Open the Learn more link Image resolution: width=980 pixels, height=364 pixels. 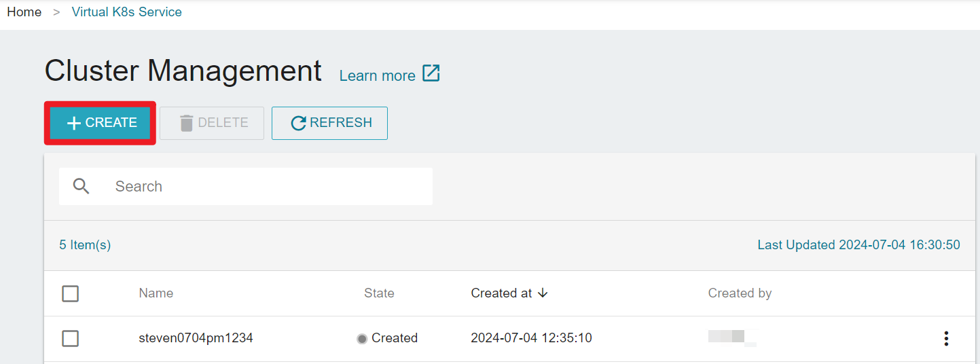click(377, 75)
